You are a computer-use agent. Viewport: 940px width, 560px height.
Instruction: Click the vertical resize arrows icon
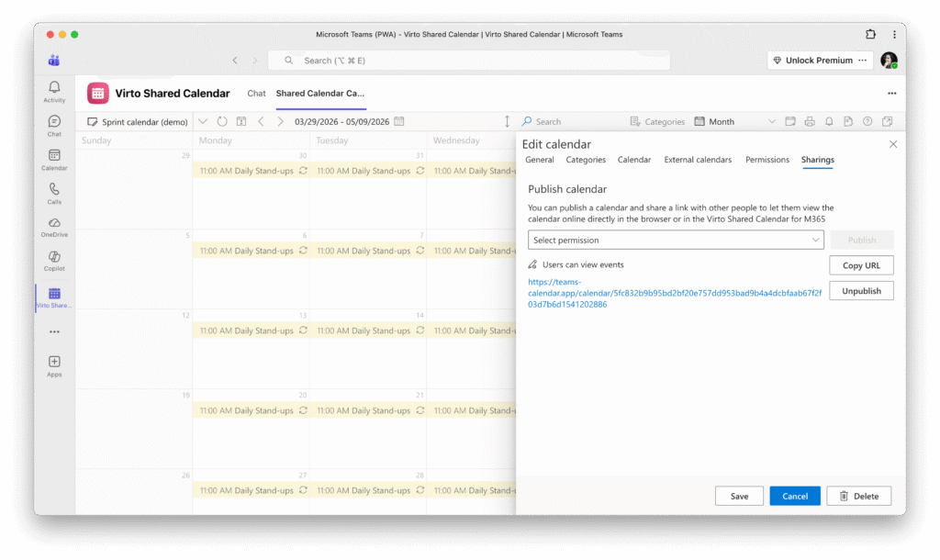507,121
